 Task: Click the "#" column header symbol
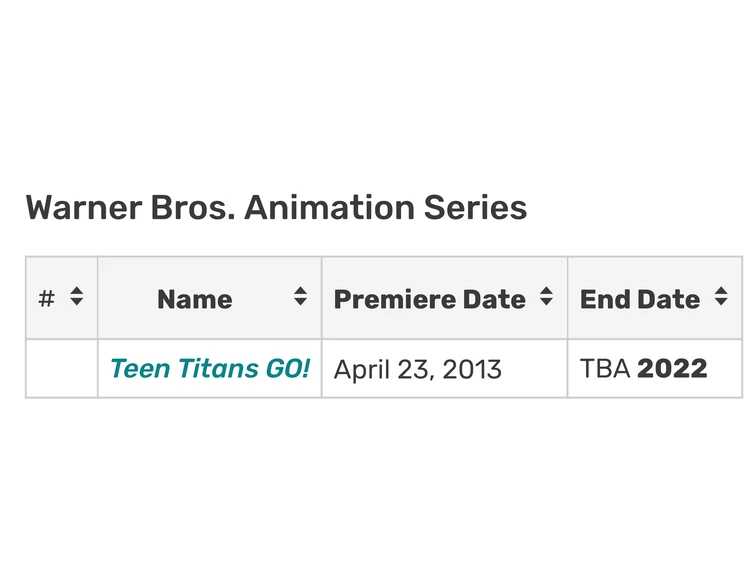(x=46, y=299)
